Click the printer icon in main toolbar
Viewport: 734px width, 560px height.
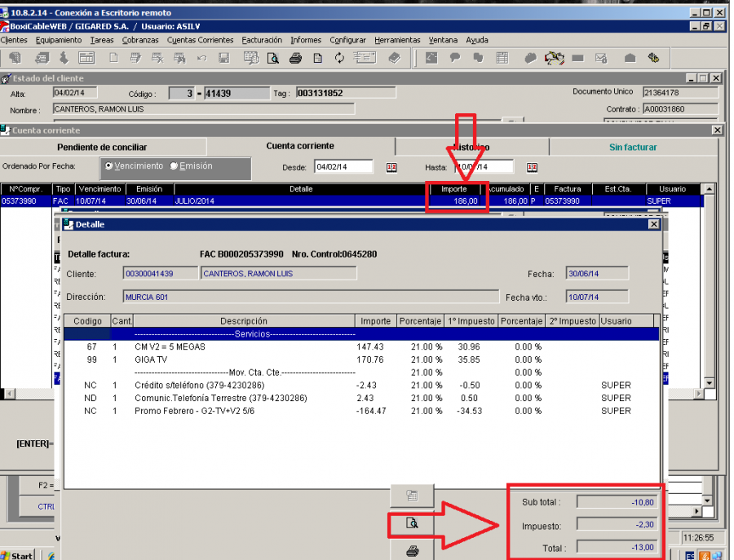tap(296, 58)
